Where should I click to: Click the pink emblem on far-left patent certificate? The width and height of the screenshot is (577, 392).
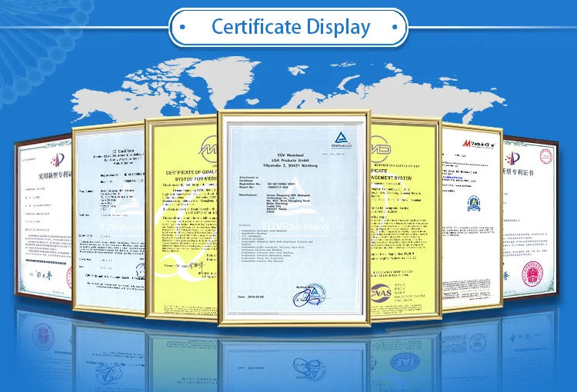click(55, 160)
